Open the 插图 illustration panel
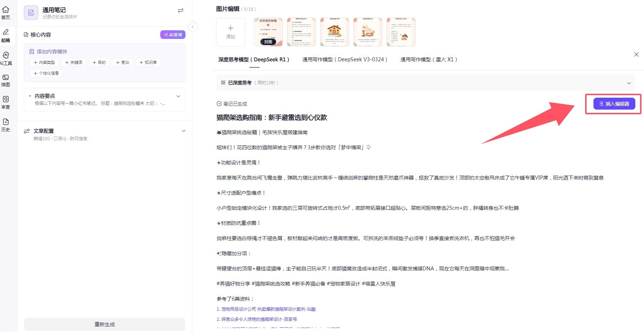This screenshot has width=644, height=332. [6, 80]
